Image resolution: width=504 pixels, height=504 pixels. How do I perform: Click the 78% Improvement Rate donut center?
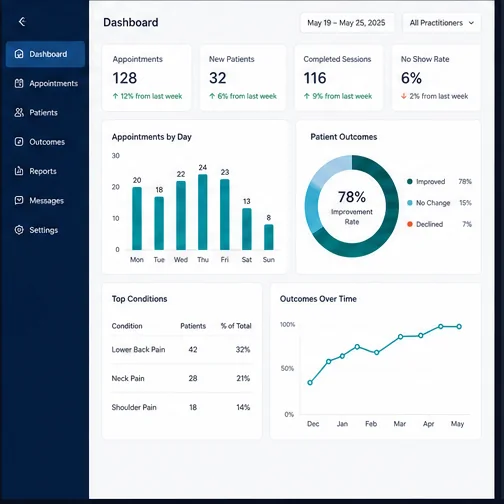pyautogui.click(x=352, y=206)
